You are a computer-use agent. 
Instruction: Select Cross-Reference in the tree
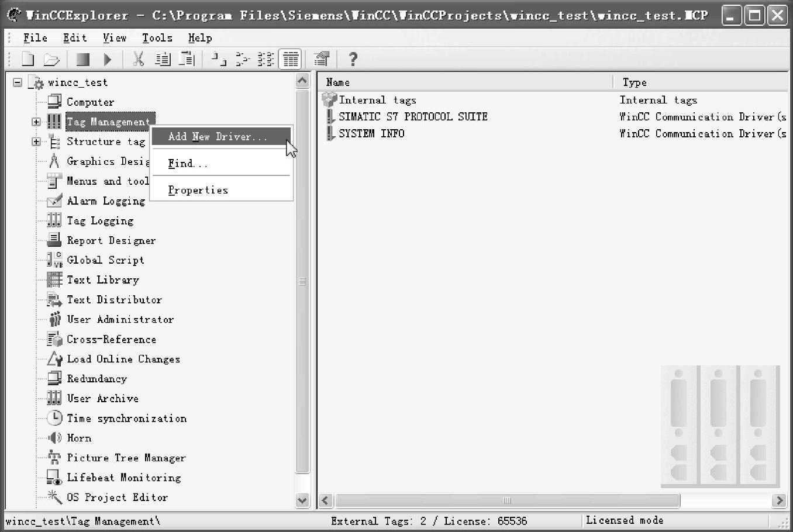point(111,340)
